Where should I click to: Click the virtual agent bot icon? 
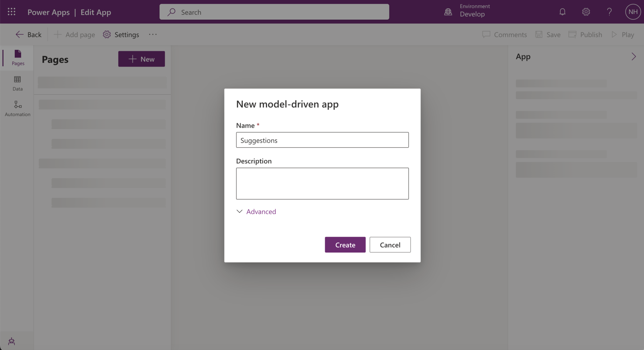click(12, 341)
